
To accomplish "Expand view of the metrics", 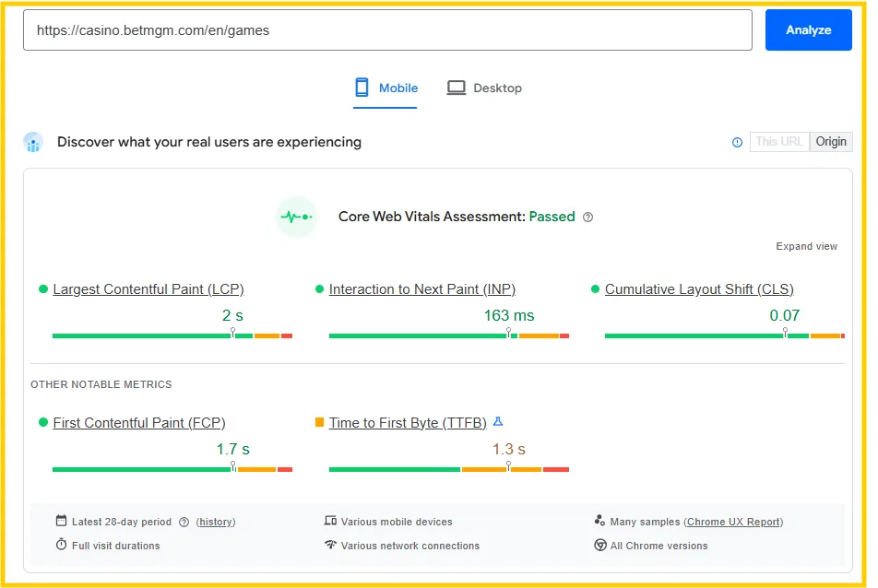I will (806, 246).
